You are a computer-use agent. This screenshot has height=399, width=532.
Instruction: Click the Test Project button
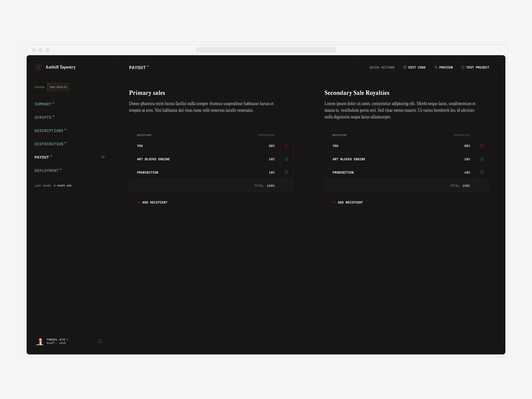[475, 67]
